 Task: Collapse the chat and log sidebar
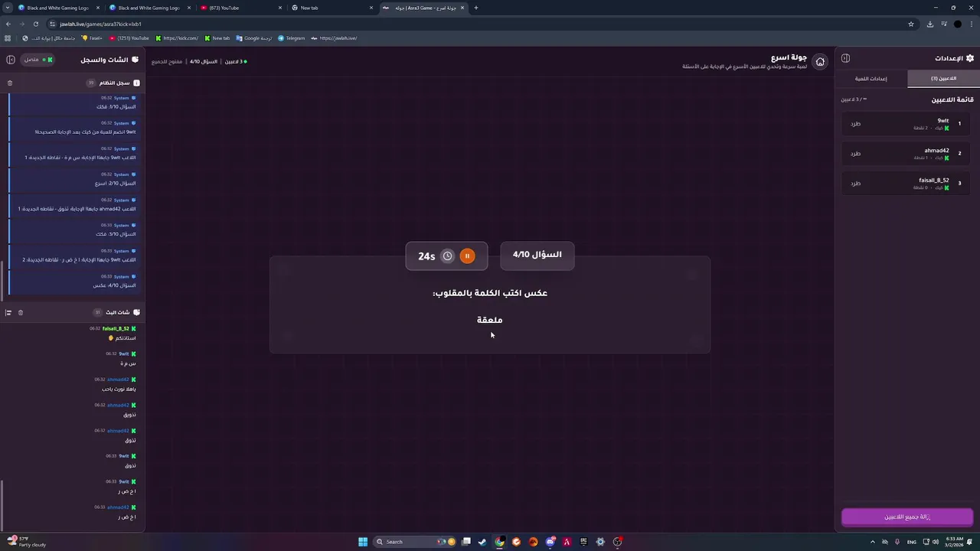point(11,60)
